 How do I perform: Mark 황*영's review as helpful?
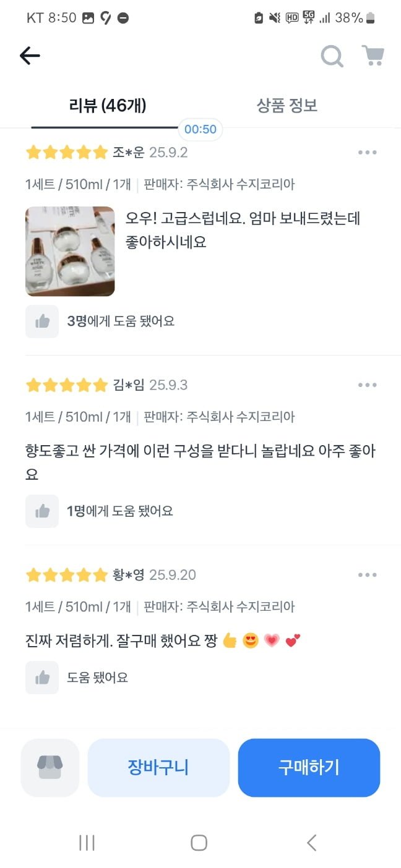tap(42, 678)
